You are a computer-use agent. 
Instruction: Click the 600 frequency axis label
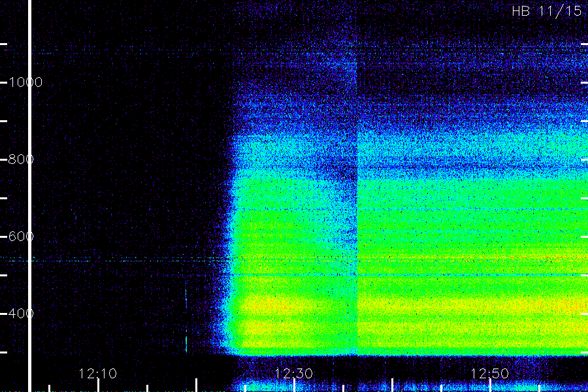21,237
